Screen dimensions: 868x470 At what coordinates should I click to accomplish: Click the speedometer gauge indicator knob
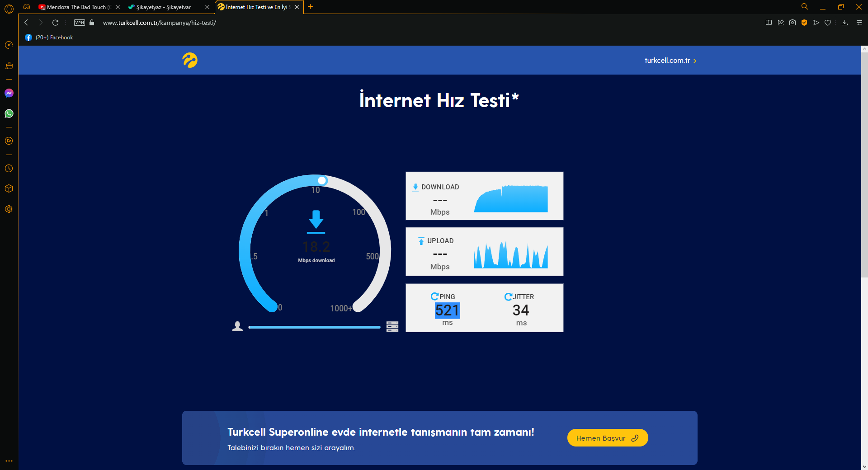click(322, 181)
